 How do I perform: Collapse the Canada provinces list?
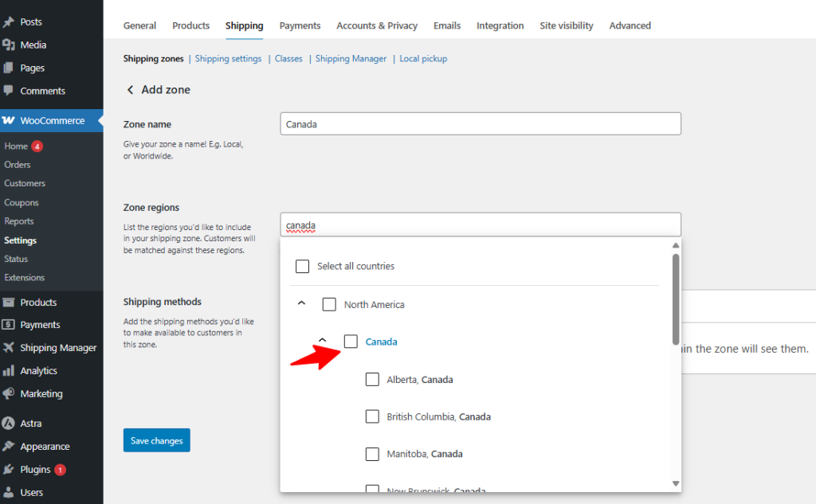pos(322,340)
